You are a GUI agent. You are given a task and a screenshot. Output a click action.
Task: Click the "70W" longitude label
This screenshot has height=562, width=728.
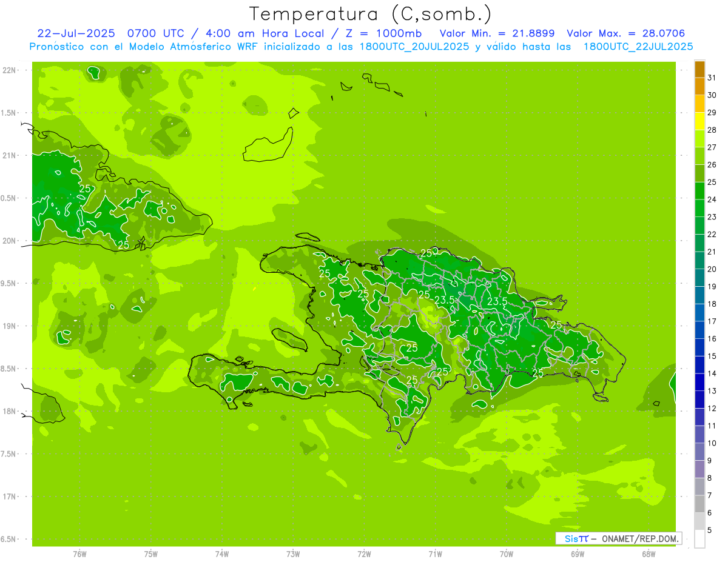507,554
